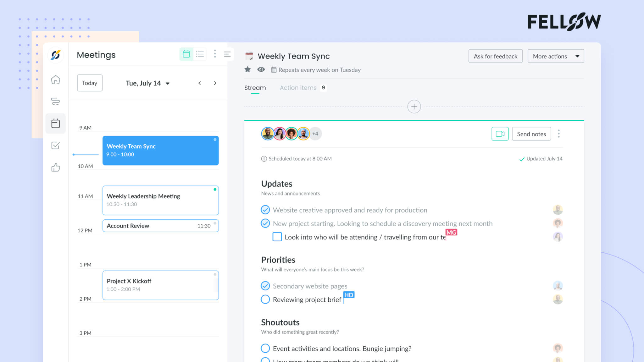Click the star icon to favorite Weekly Team Sync

click(247, 69)
